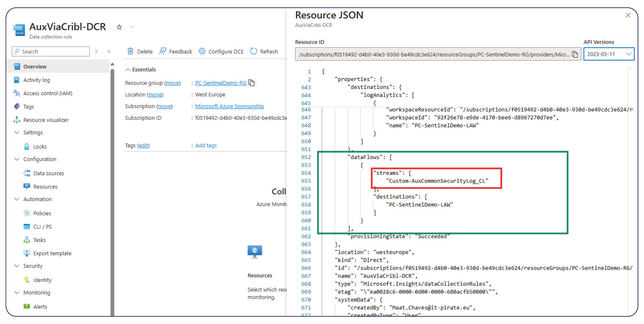This screenshot has width=644, height=324.
Task: Clear the sidebar search with the X icon
Action: [x=96, y=51]
